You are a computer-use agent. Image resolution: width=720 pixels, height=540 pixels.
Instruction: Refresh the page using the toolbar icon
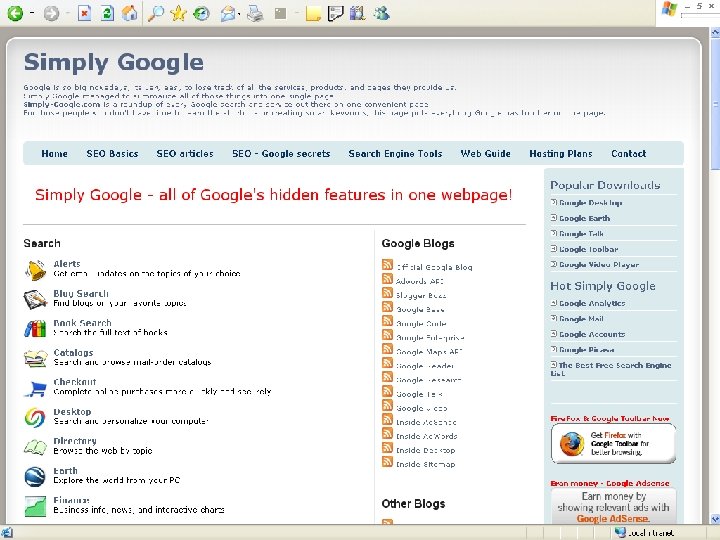pos(107,13)
